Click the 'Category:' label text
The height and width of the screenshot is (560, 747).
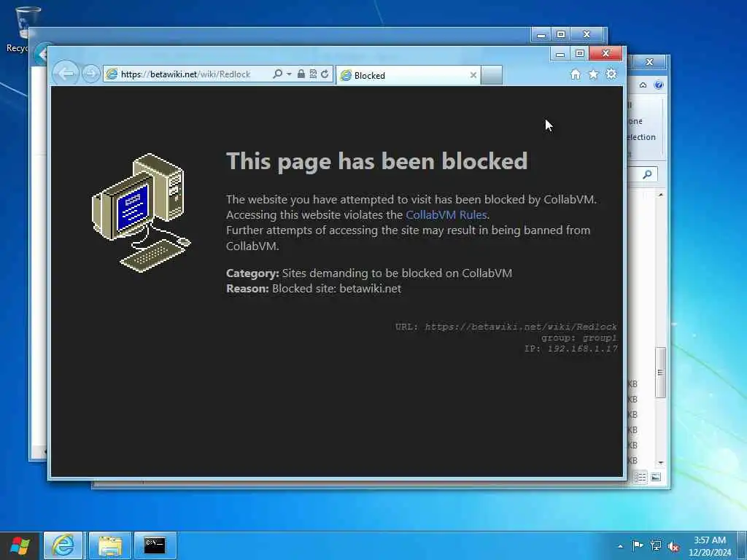coord(252,273)
